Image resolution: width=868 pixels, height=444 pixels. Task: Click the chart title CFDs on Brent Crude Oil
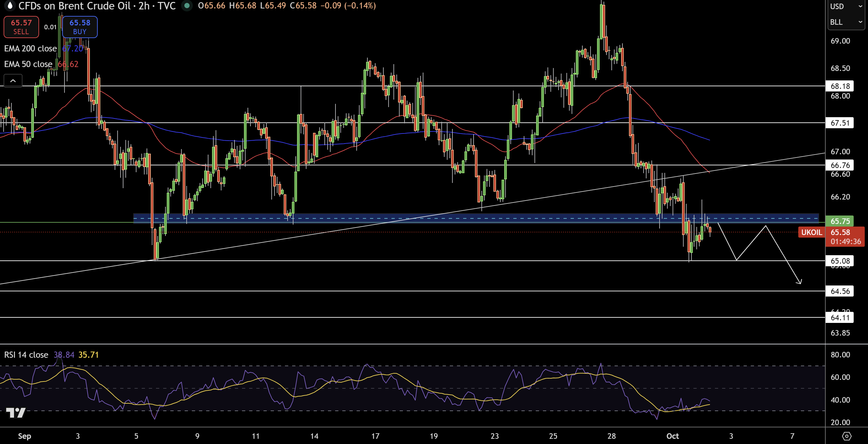[74, 6]
